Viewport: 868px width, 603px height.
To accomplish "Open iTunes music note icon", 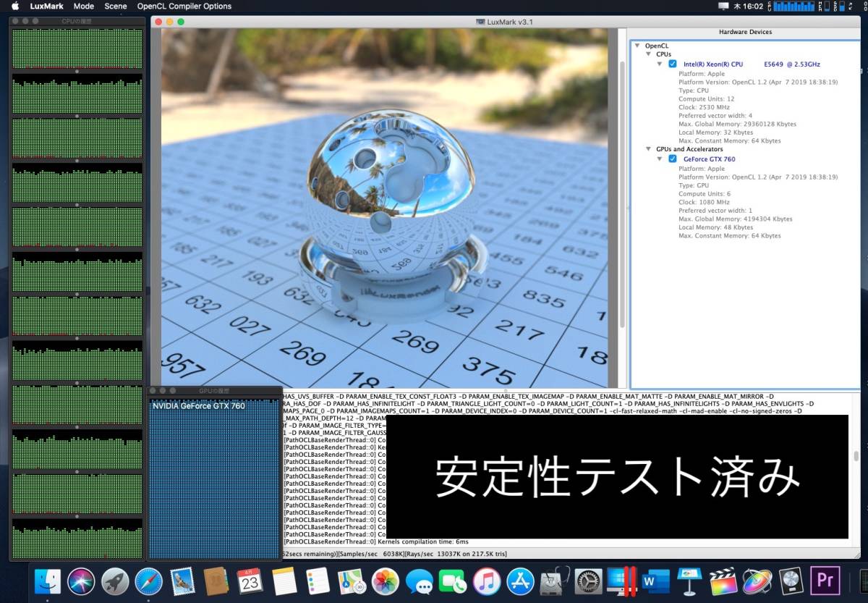I will coord(487,581).
